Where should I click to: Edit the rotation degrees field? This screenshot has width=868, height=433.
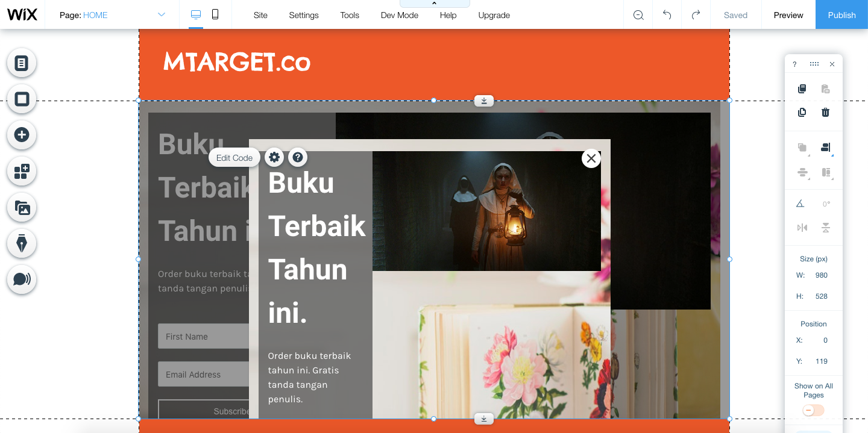point(826,204)
